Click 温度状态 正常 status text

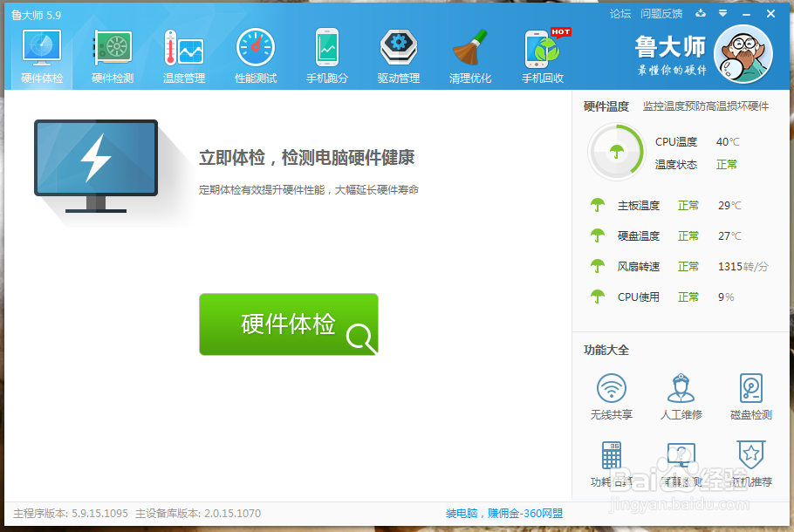pos(727,165)
